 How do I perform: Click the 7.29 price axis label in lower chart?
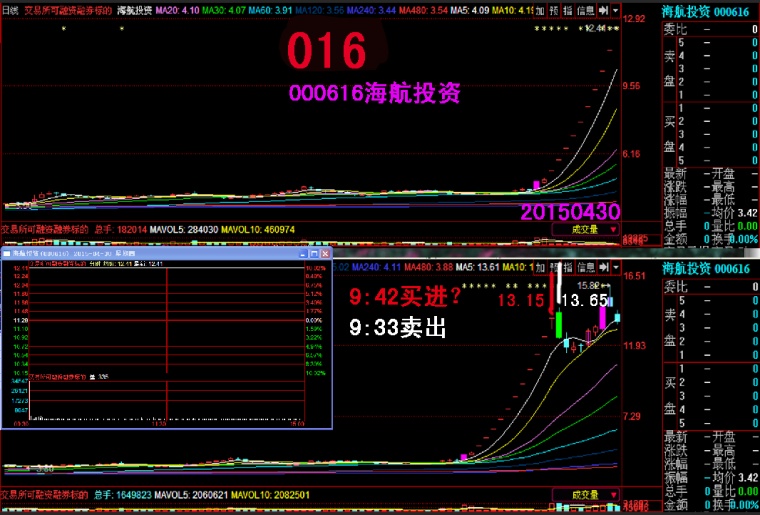coord(632,416)
